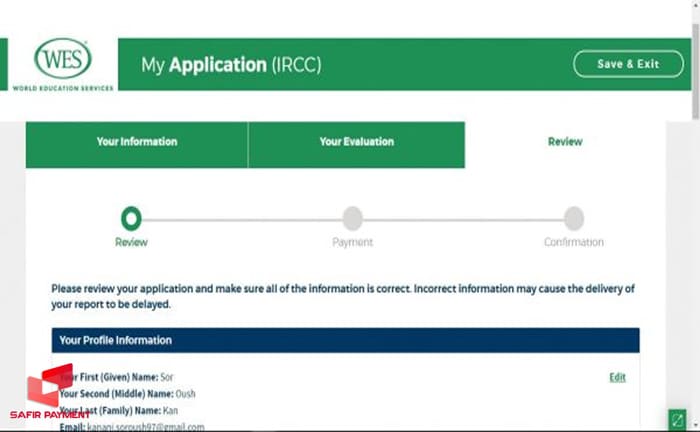Click the Confirmation step label
Viewport: 700px width, 432px height.
(x=573, y=242)
